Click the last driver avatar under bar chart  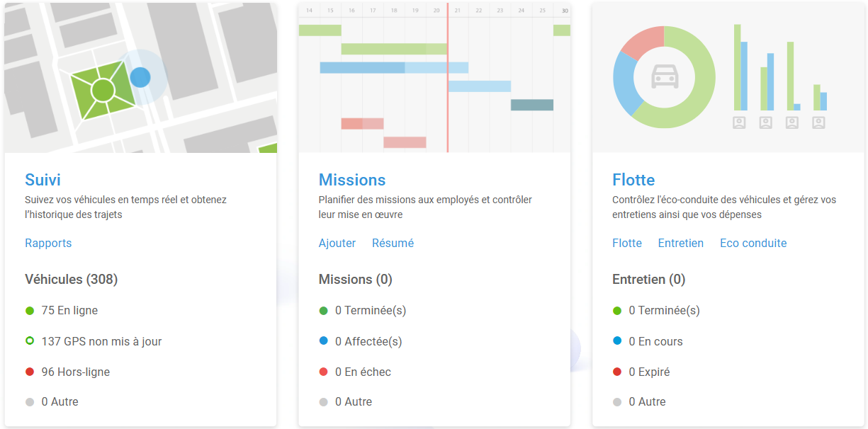pos(818,122)
